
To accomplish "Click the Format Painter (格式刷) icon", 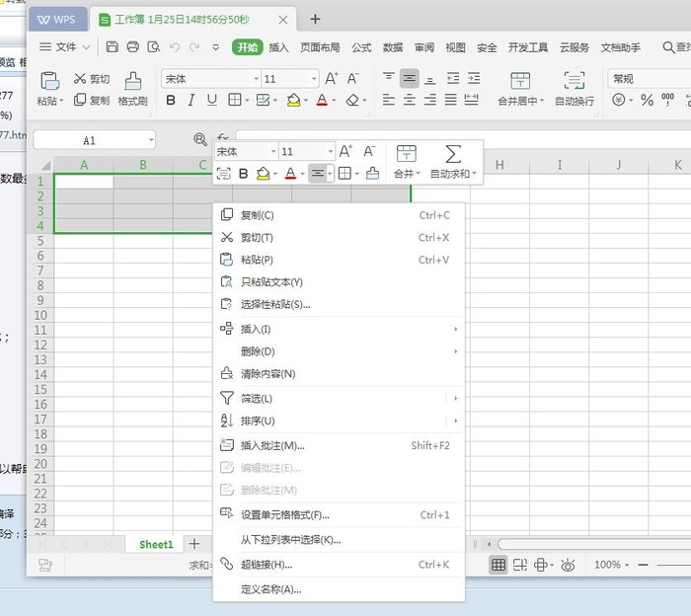I will [x=132, y=81].
